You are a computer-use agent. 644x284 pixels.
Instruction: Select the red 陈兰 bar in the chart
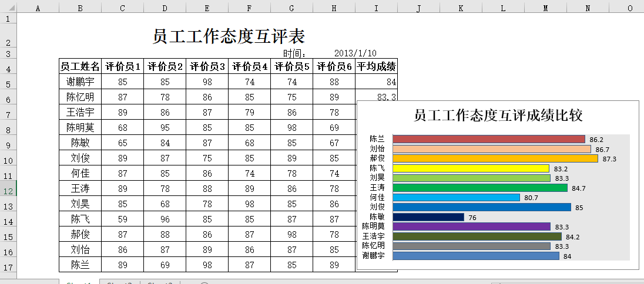pos(488,139)
